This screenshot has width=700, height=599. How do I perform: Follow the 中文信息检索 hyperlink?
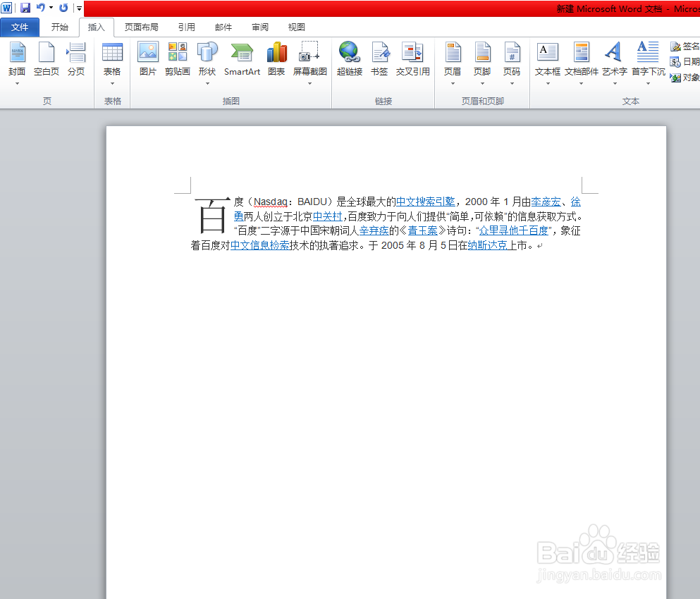260,245
